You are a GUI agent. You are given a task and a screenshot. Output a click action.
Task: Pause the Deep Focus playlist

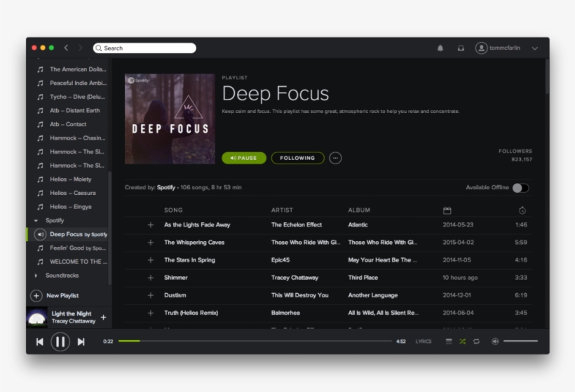[244, 158]
